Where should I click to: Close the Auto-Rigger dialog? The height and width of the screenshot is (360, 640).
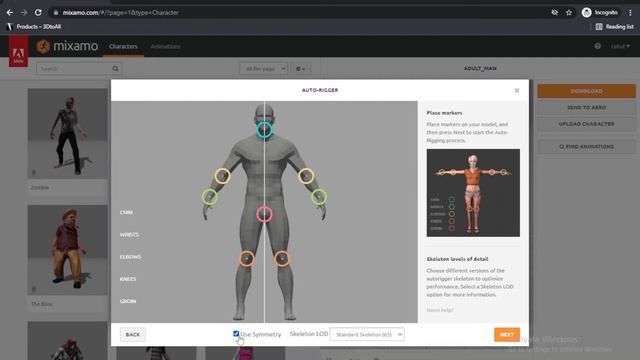tap(517, 90)
